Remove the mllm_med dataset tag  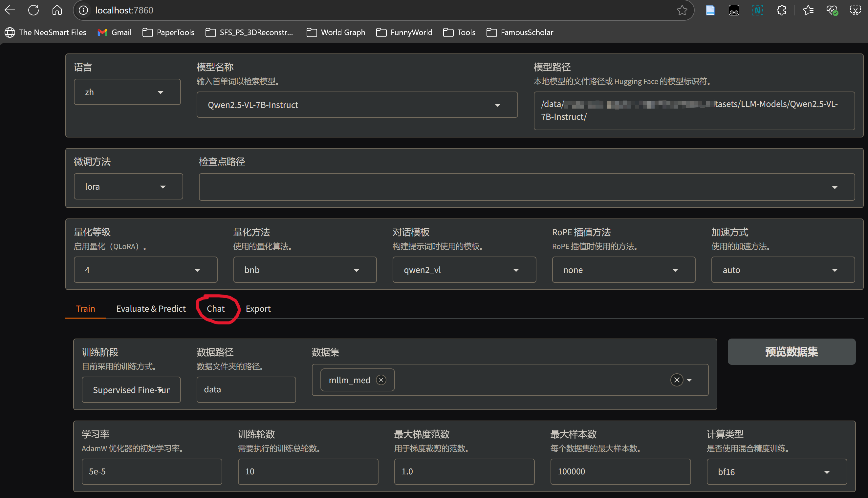coord(381,380)
